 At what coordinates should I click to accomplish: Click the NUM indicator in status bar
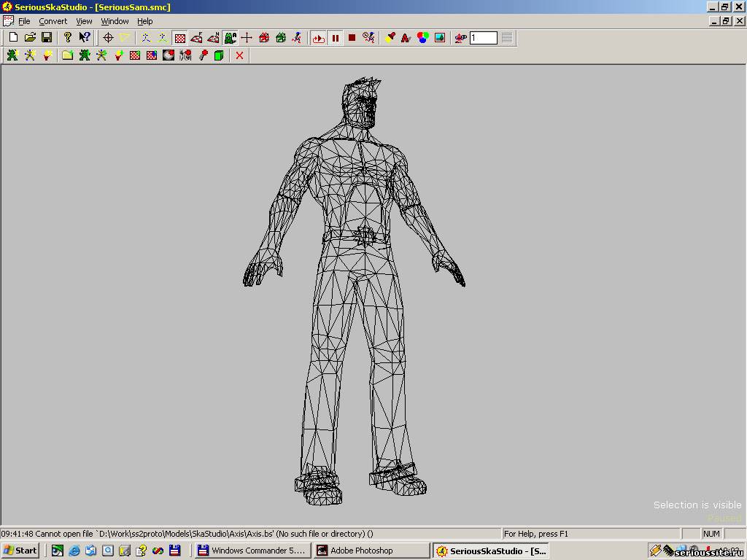711,534
